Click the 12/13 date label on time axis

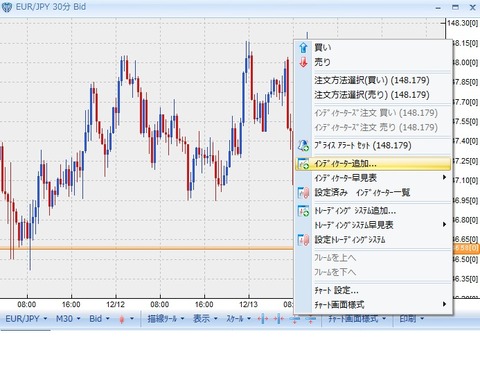pyautogui.click(x=248, y=304)
